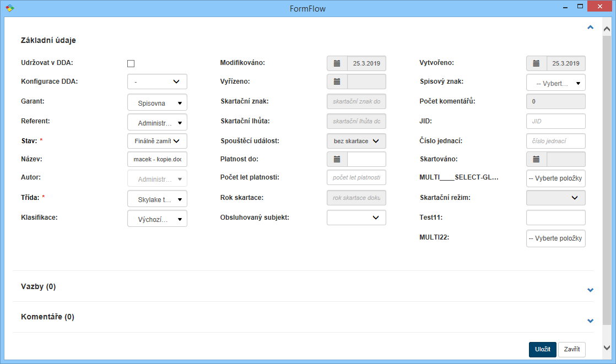
Task: Click FormFlow app icon in title bar
Action: coord(9,8)
